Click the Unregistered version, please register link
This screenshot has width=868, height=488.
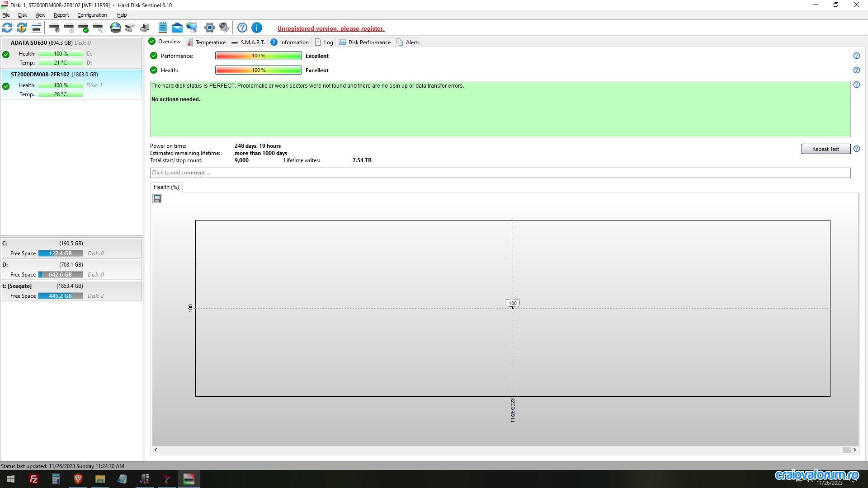(x=331, y=28)
